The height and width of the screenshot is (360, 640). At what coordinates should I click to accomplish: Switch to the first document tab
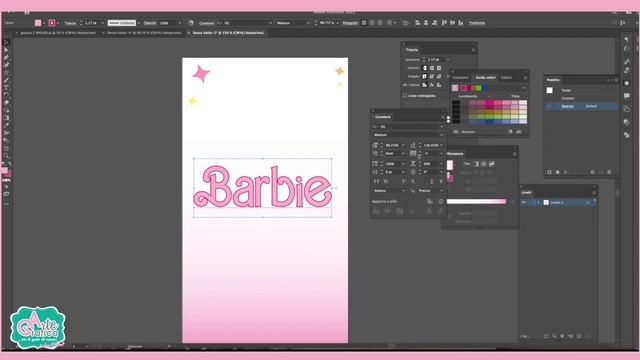pos(58,33)
